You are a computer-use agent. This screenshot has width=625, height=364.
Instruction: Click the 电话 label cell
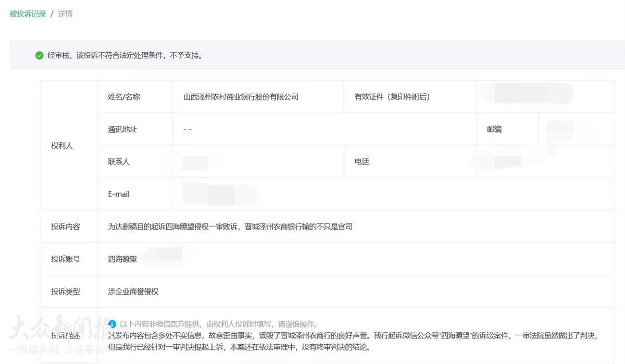[361, 162]
